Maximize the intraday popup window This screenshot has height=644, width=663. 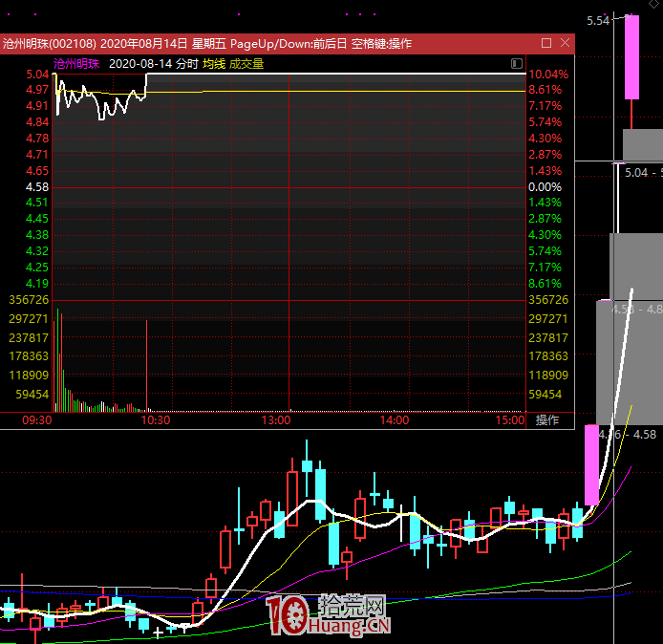[x=545, y=43]
